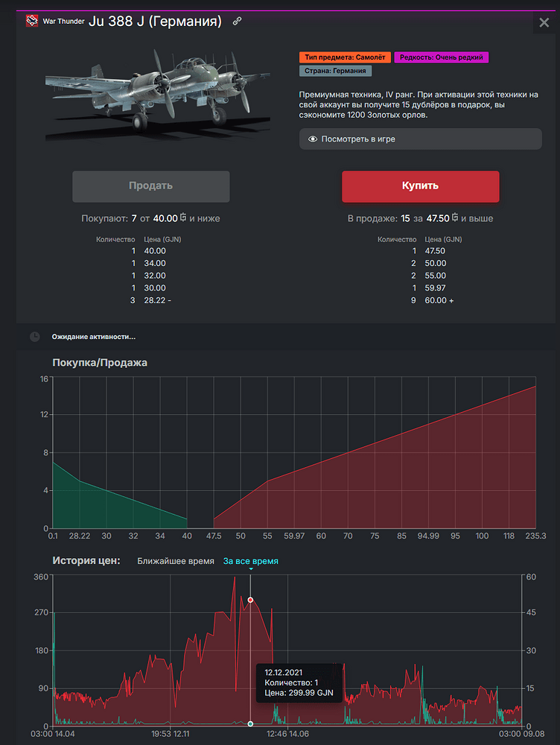Image resolution: width=560 pixels, height=745 pixels.
Task: Switch price history to Ближайшее время
Action: tap(176, 561)
